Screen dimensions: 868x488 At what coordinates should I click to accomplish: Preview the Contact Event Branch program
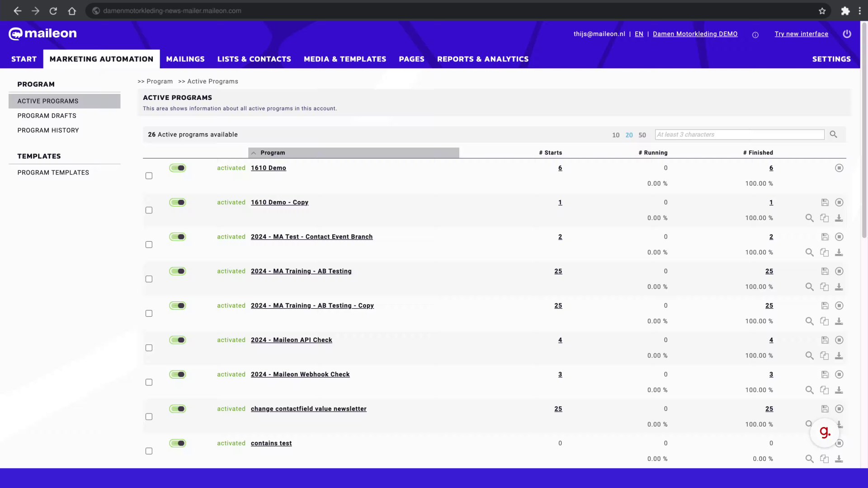[809, 253]
